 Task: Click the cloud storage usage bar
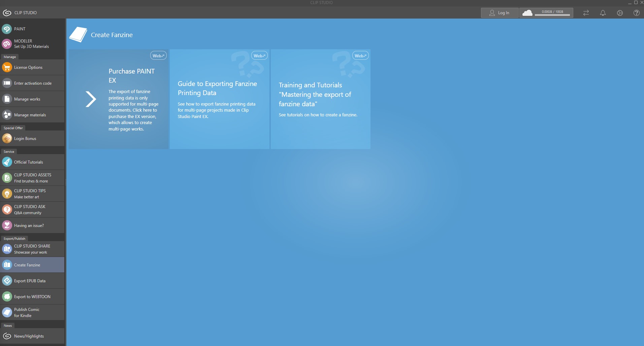pyautogui.click(x=552, y=15)
